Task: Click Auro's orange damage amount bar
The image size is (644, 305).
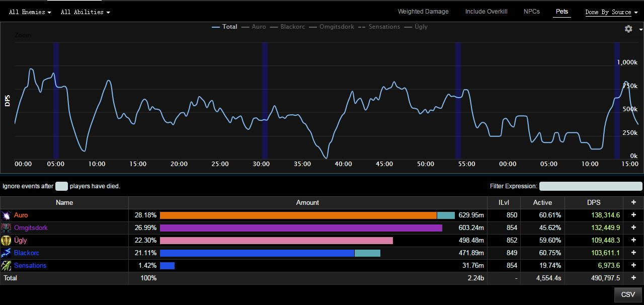Action: pyautogui.click(x=298, y=215)
